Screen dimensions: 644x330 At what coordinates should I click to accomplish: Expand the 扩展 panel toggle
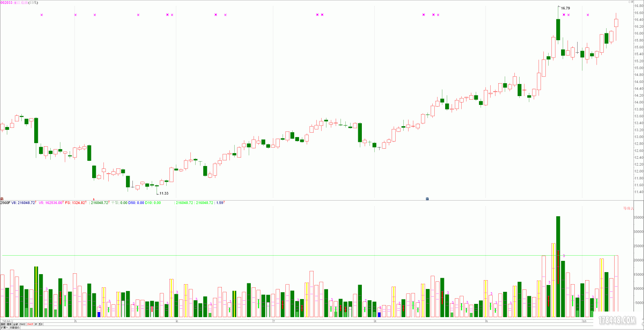click(4, 328)
